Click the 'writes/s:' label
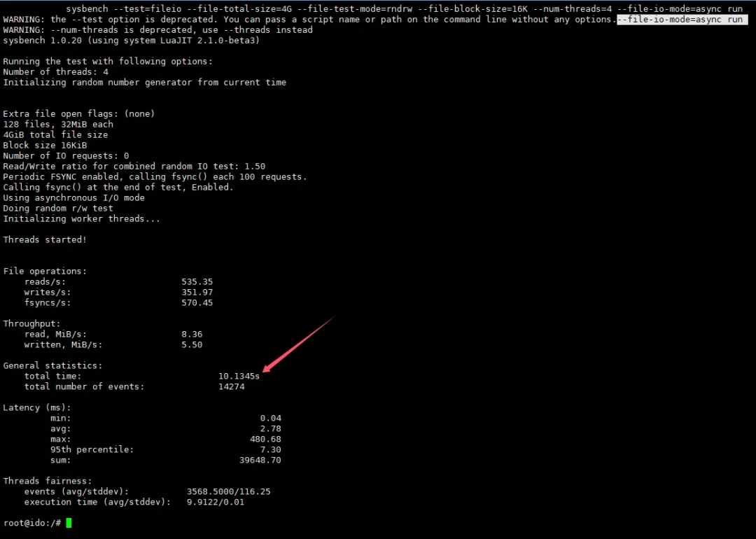Image resolution: width=756 pixels, height=539 pixels. [x=48, y=292]
